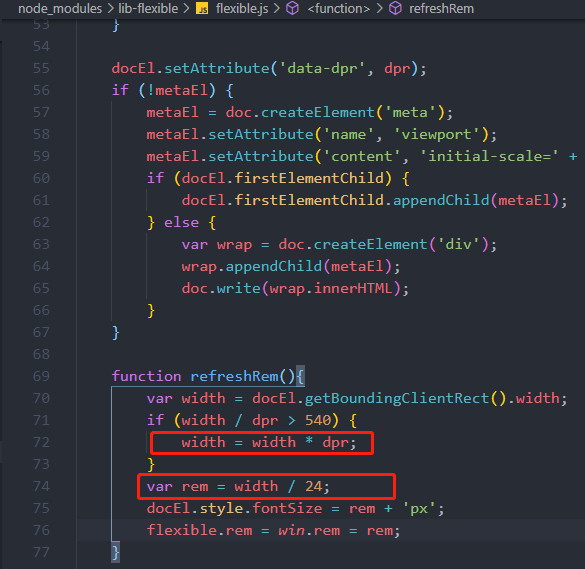This screenshot has width=585, height=569.
Task: Place cursor on 'var rem = width / 24;'
Action: click(238, 487)
